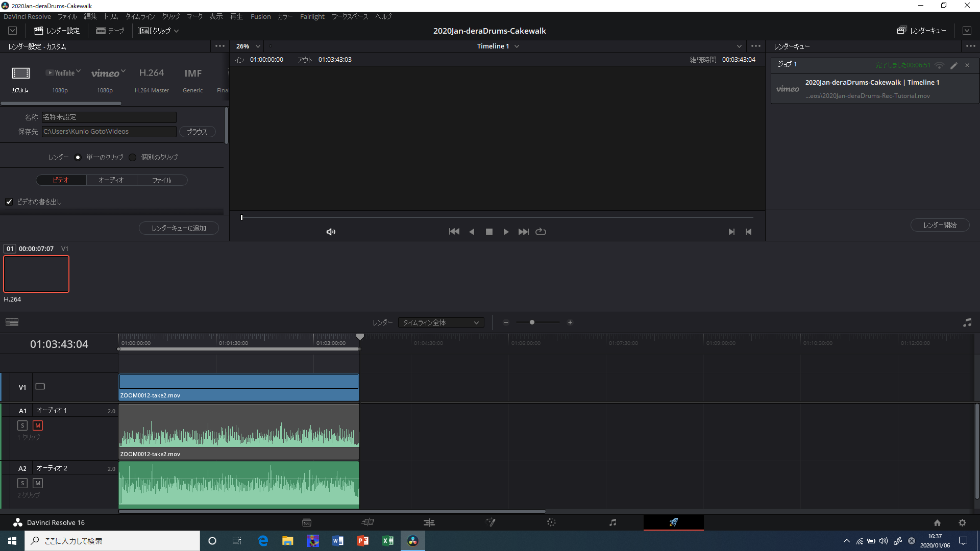Open タイムライン menu
The width and height of the screenshot is (980, 551).
tap(140, 16)
